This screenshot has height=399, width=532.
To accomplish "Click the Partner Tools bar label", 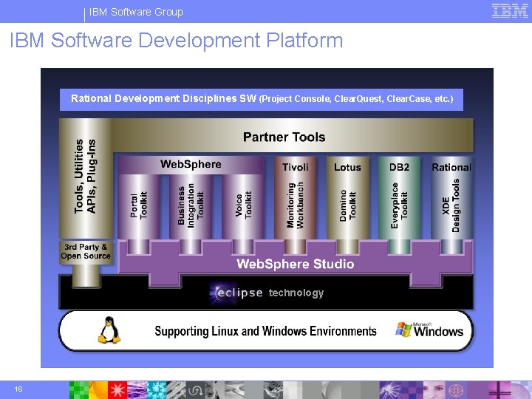I will [x=284, y=137].
